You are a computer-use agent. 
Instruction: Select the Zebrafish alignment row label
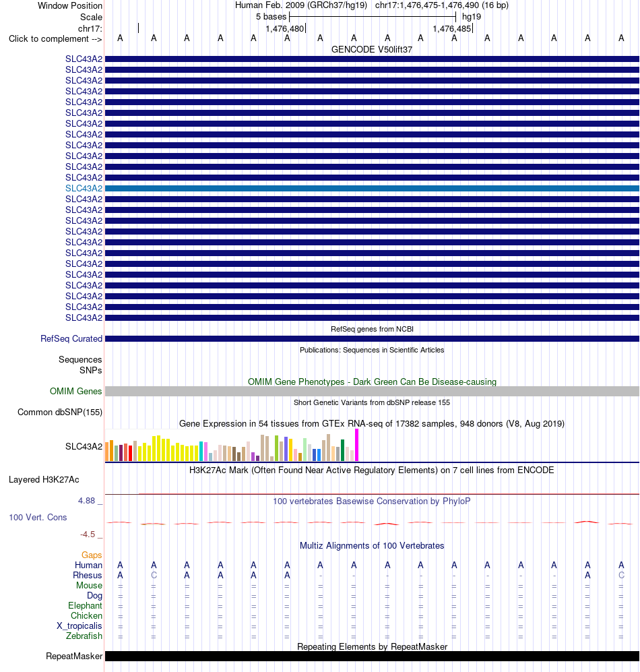click(84, 636)
